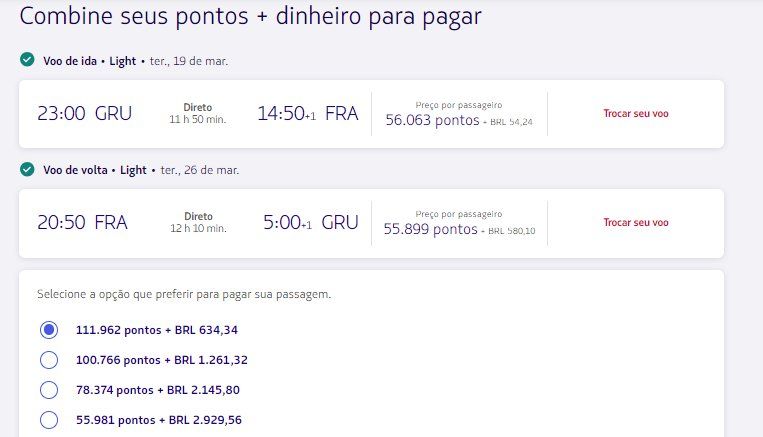Viewport: 763px width, 437px height.
Task: Click the green checkmark beside Voo de ida
Action: point(27,60)
